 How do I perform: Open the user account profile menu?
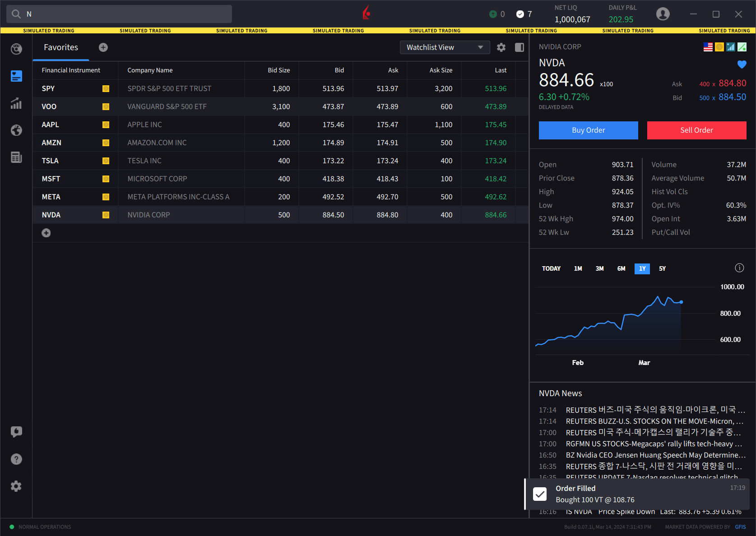point(663,14)
